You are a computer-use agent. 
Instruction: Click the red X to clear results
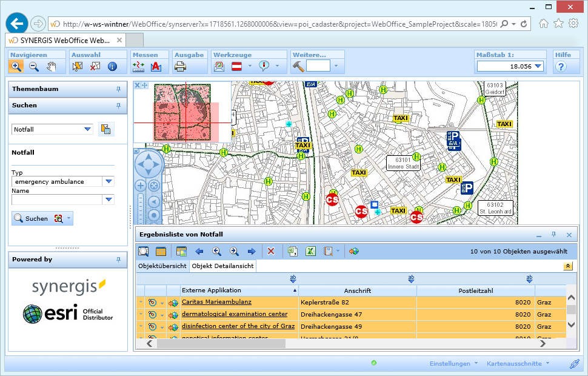pos(270,250)
